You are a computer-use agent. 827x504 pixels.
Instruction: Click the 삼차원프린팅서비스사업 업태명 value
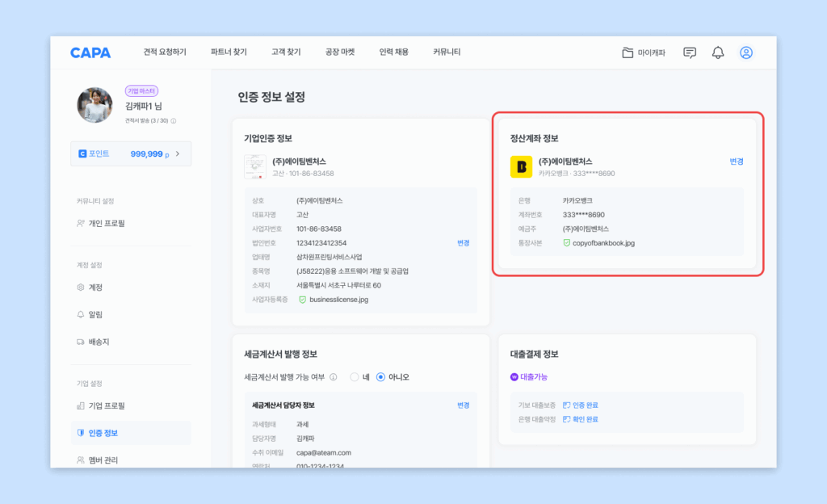coord(330,258)
